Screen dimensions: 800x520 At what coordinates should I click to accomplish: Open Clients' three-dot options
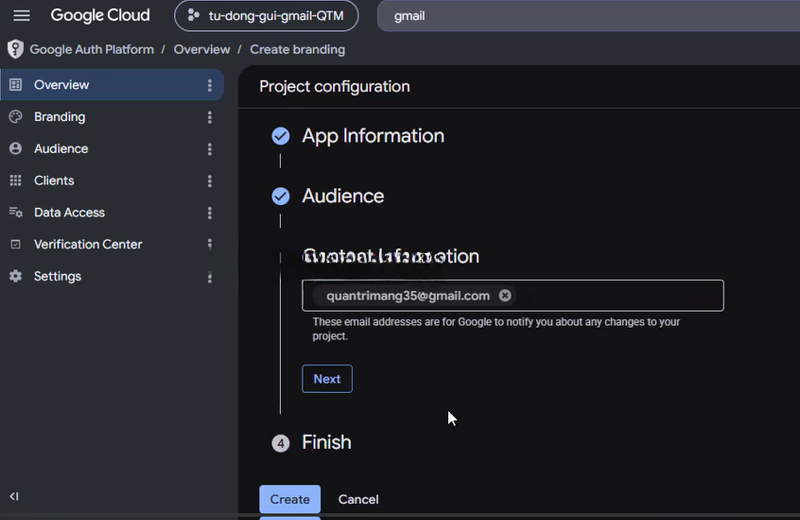coord(210,181)
